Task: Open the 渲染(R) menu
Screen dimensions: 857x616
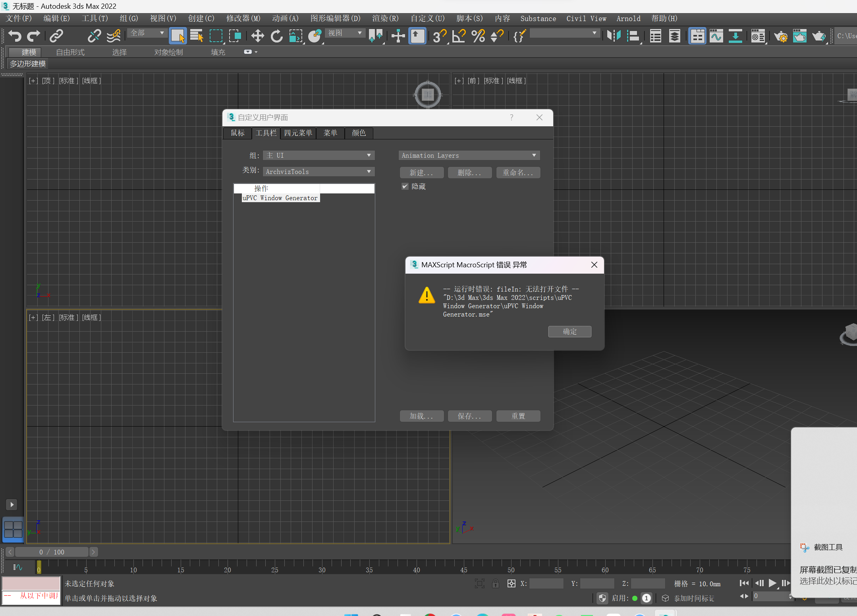Action: [x=385, y=18]
